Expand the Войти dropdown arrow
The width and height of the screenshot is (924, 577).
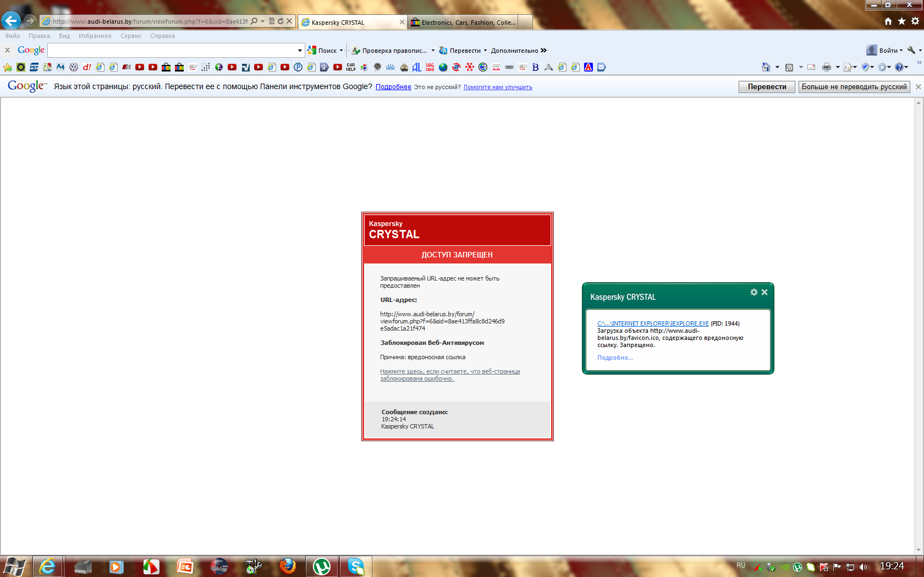pos(901,51)
